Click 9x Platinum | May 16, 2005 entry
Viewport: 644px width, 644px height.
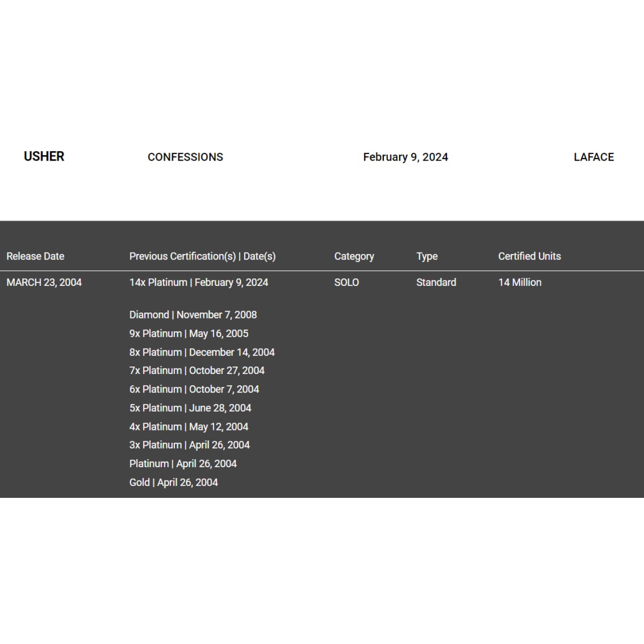(x=189, y=333)
